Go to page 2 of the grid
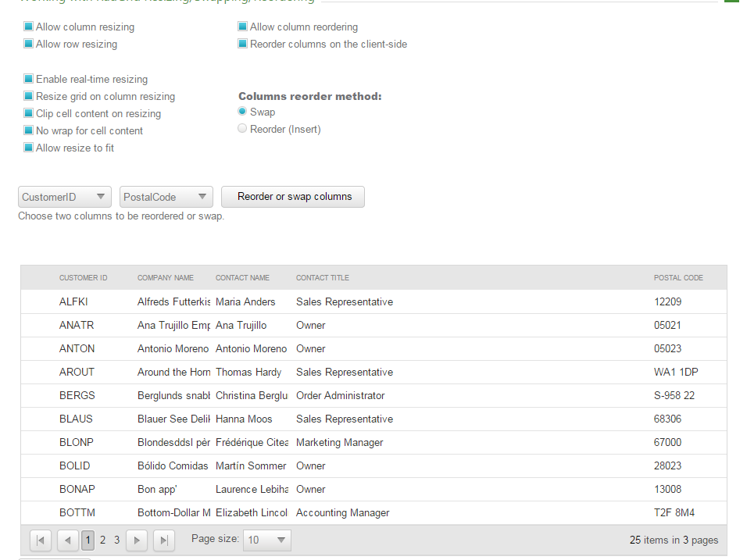Image resolution: width=747 pixels, height=560 pixels. click(x=102, y=540)
